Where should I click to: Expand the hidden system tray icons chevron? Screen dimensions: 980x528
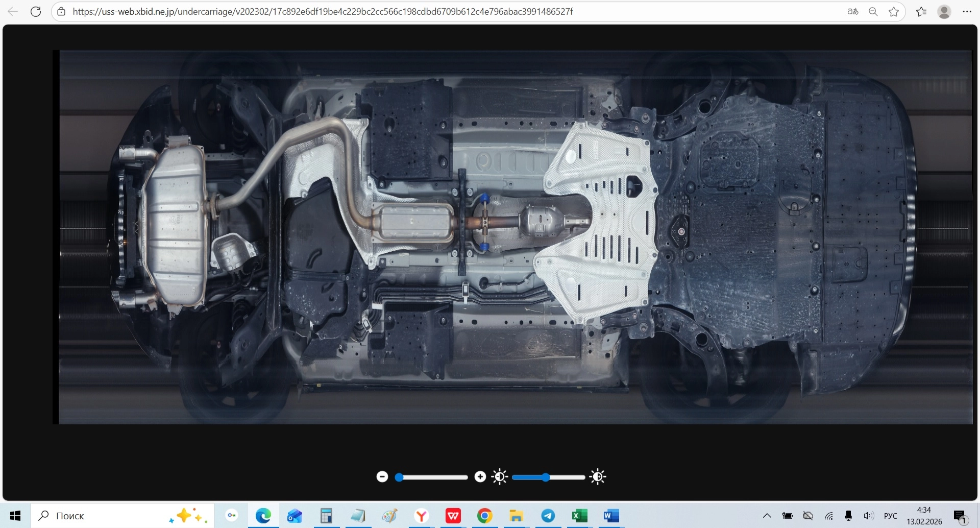[767, 516]
